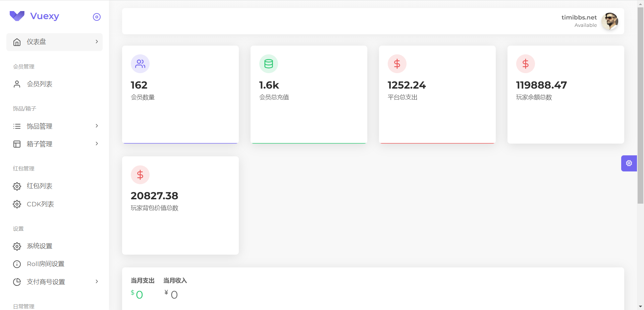Select the CDK列表 sidebar entry

[54, 204]
